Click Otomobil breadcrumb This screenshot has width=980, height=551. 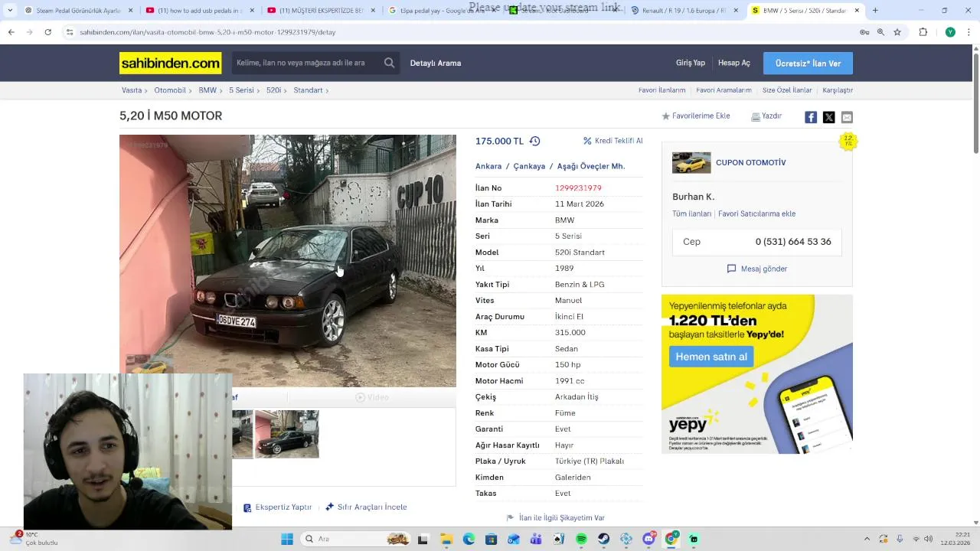tap(170, 90)
